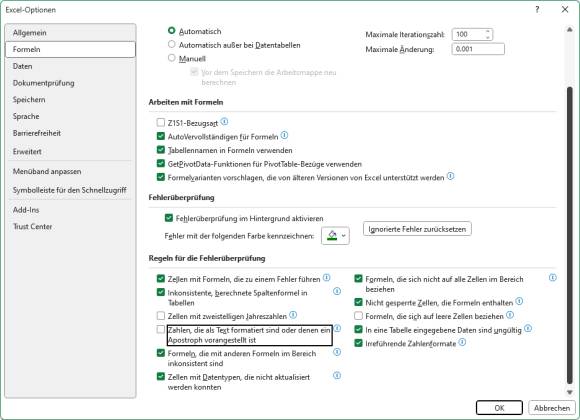Screen dimensions: 580x420
Task: Open Symbolleiste für den Schnellzugriff category
Action: 70,190
